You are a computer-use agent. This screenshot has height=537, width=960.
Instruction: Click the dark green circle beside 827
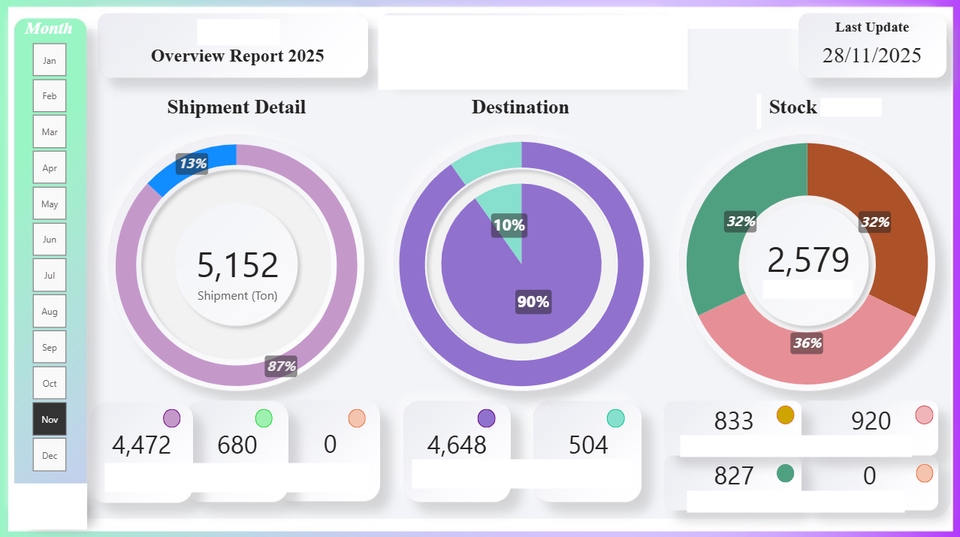[x=785, y=472]
